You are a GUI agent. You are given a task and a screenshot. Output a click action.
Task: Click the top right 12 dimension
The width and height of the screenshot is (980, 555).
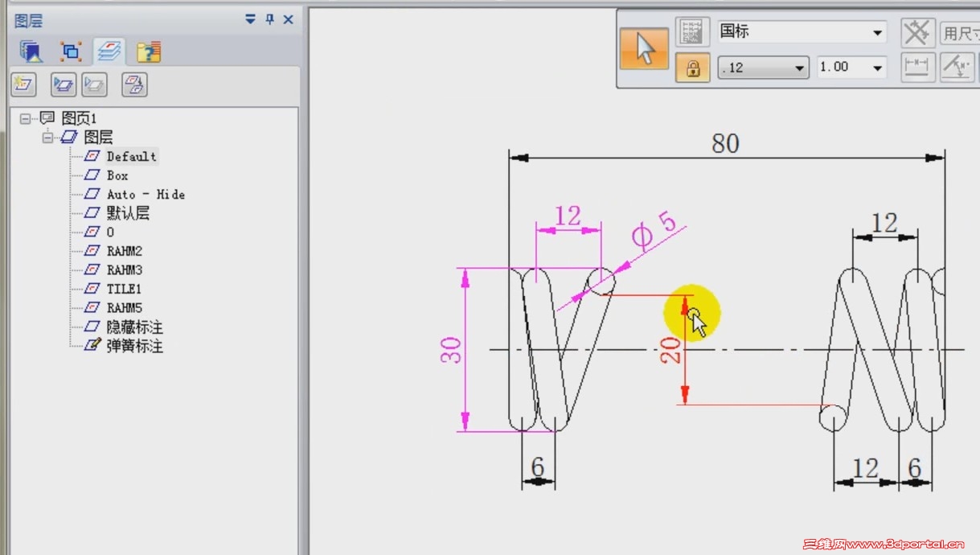[x=884, y=223]
